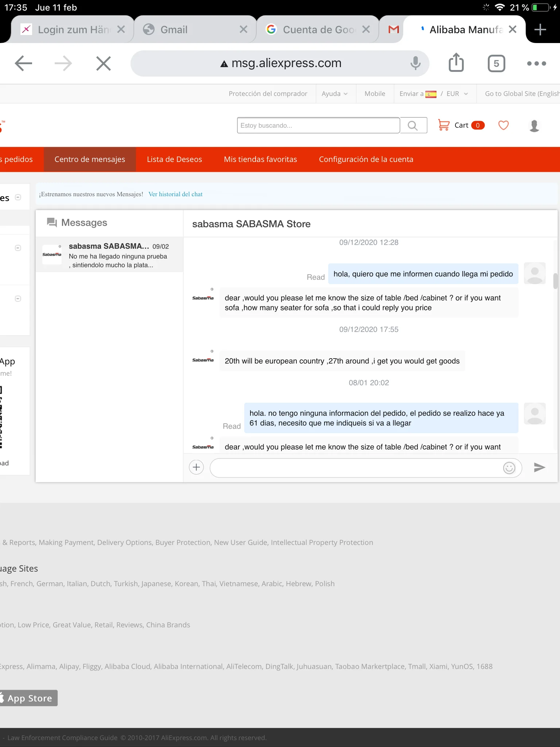Go back to the previous page
This screenshot has height=747, width=560.
pyautogui.click(x=24, y=63)
